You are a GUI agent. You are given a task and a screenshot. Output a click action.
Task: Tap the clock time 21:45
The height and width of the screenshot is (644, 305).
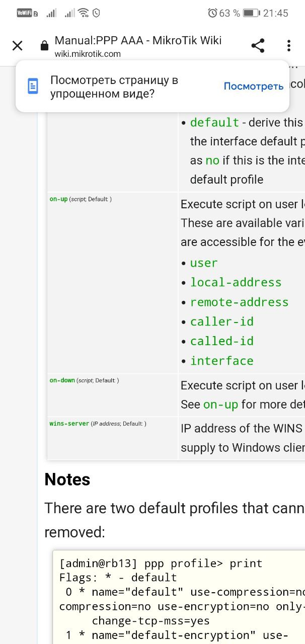coord(275,13)
